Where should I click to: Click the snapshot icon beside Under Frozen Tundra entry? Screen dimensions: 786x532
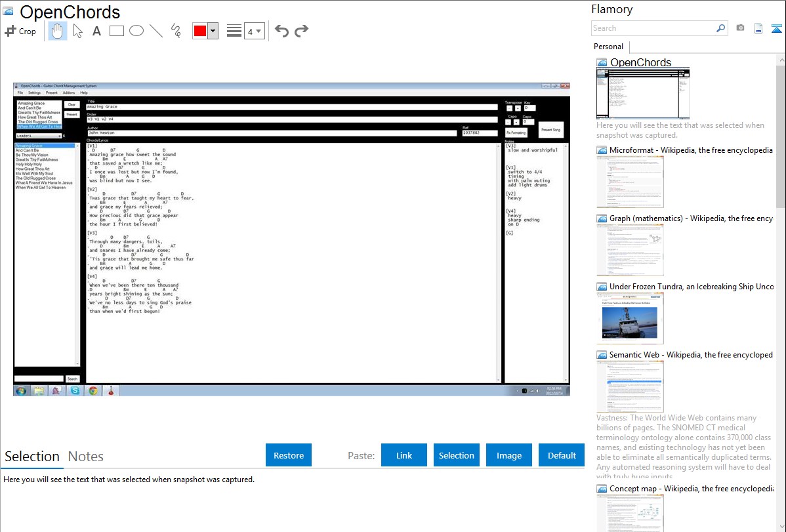point(602,287)
